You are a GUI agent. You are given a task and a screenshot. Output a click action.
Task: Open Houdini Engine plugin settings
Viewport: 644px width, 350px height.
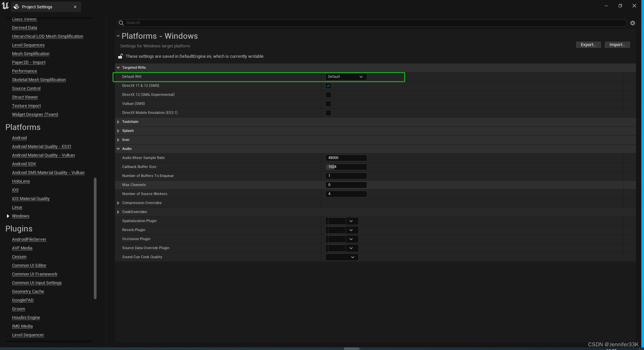26,318
